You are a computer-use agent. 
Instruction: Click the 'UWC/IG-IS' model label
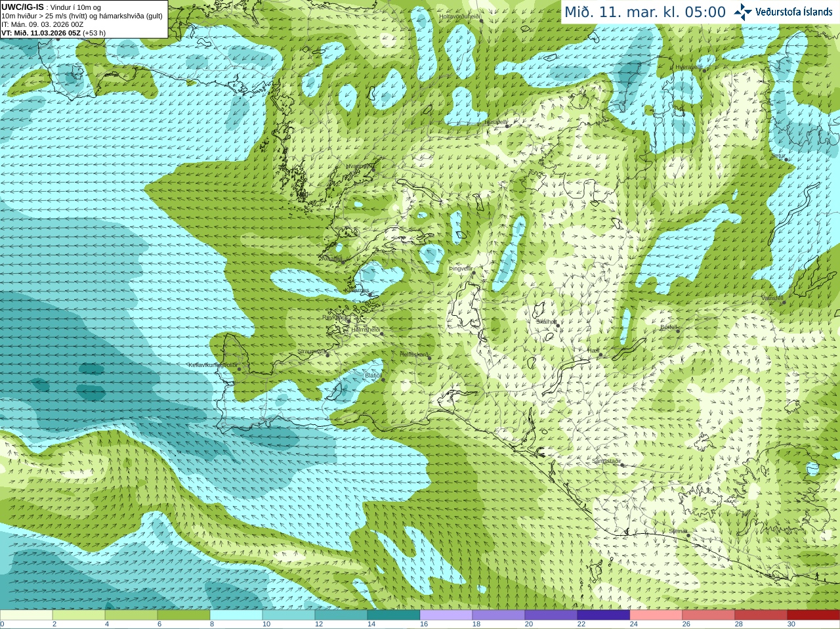click(x=23, y=7)
